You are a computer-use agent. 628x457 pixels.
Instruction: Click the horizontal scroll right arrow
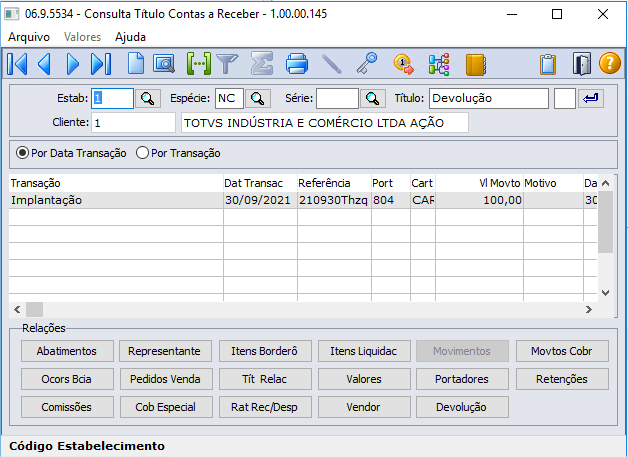coord(588,309)
